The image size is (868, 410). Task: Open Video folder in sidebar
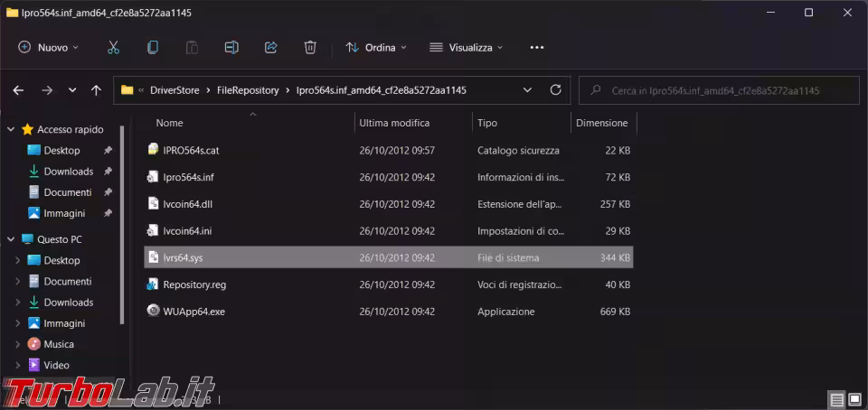click(x=56, y=365)
